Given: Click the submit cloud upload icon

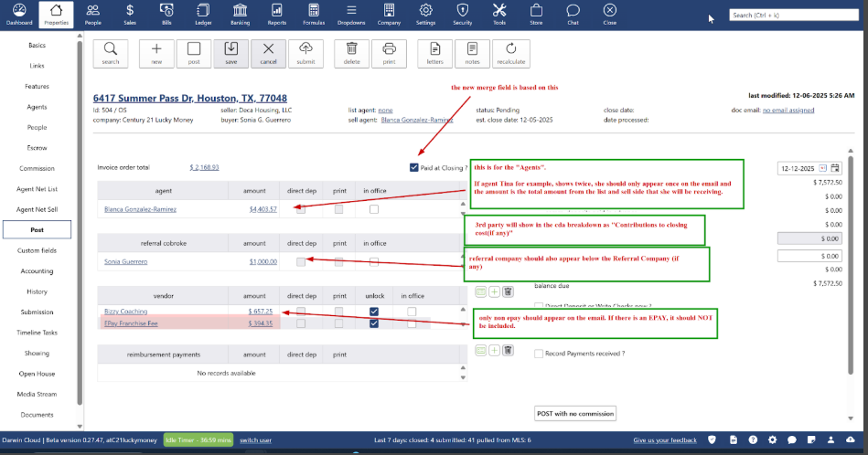Looking at the screenshot, I should coord(305,53).
